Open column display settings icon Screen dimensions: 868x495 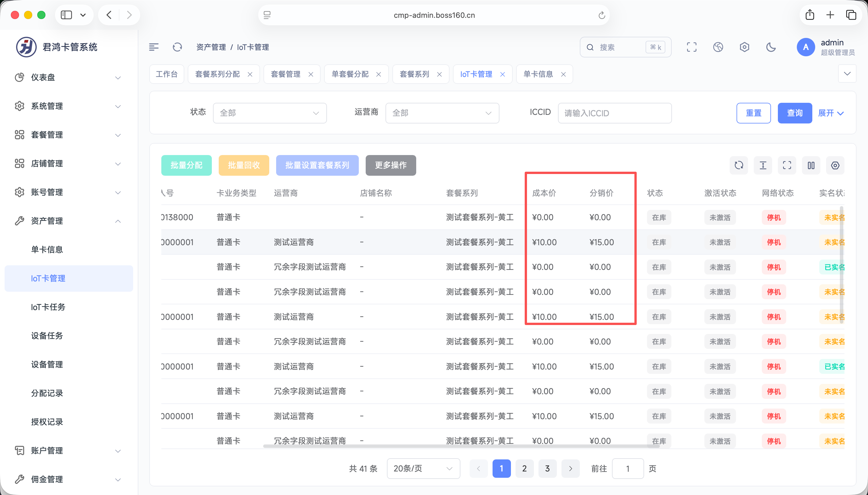pos(811,166)
